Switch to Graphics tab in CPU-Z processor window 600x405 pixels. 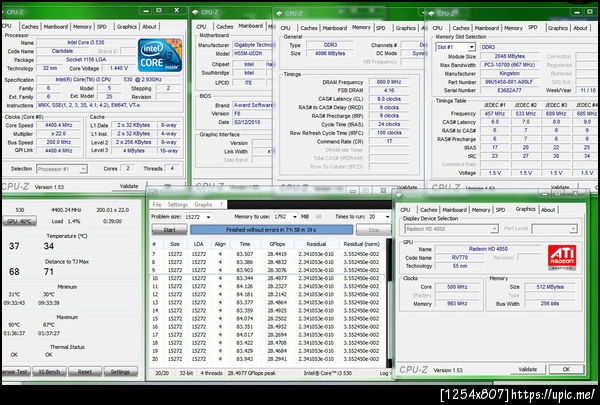[x=127, y=26]
